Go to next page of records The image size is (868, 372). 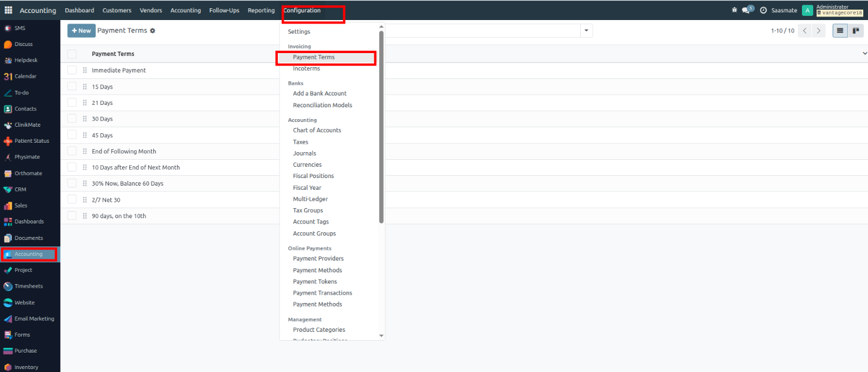pos(818,31)
